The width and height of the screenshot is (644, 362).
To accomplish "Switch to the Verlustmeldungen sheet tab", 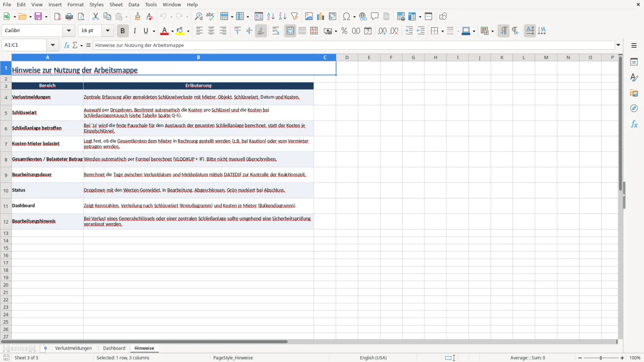I will (74, 348).
